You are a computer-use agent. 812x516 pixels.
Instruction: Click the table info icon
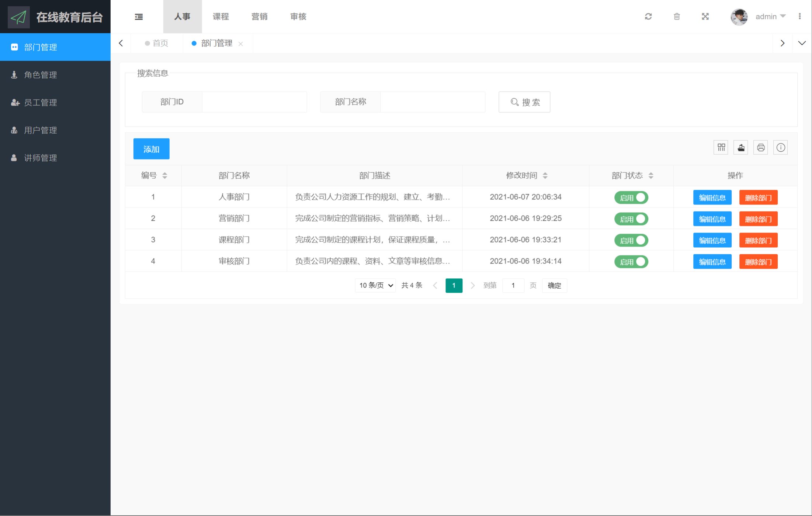[x=781, y=148]
